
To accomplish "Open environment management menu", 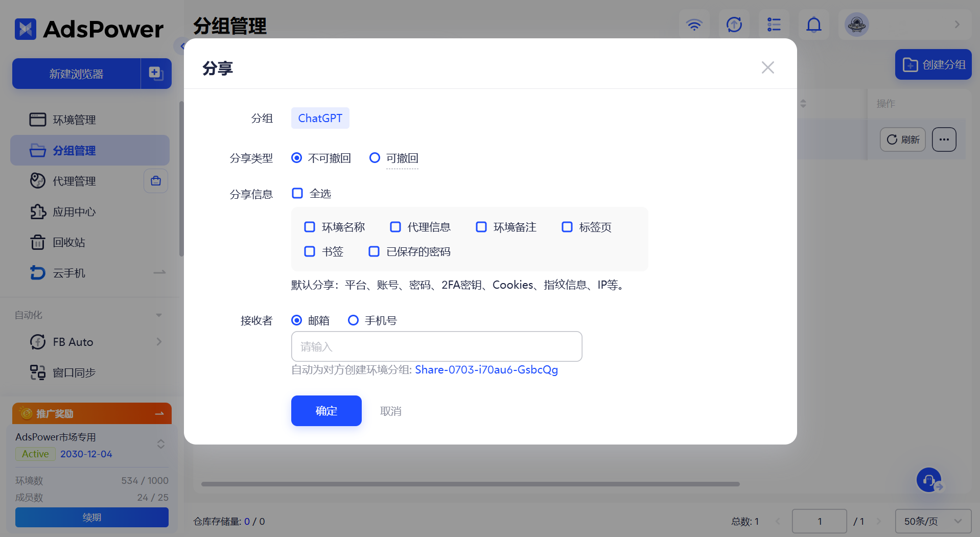I will point(90,120).
